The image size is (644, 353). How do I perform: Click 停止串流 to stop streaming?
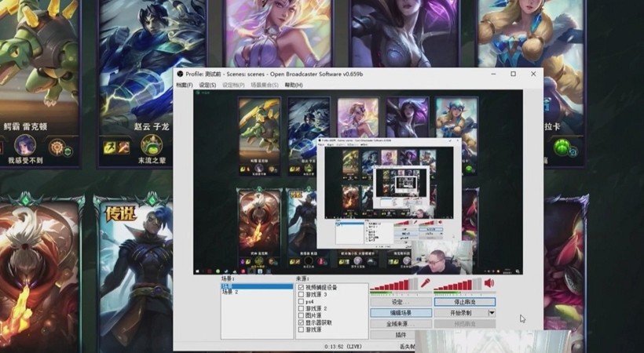point(465,302)
